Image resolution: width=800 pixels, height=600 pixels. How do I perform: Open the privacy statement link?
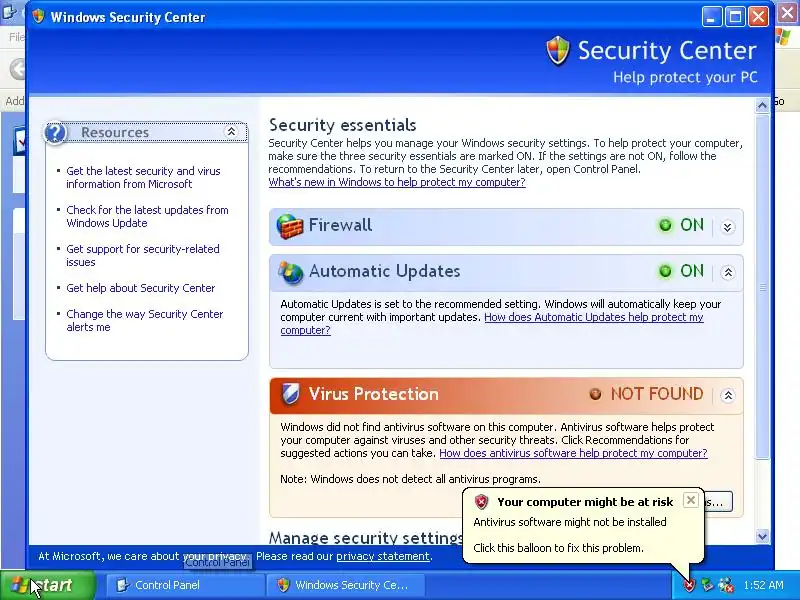tap(383, 556)
